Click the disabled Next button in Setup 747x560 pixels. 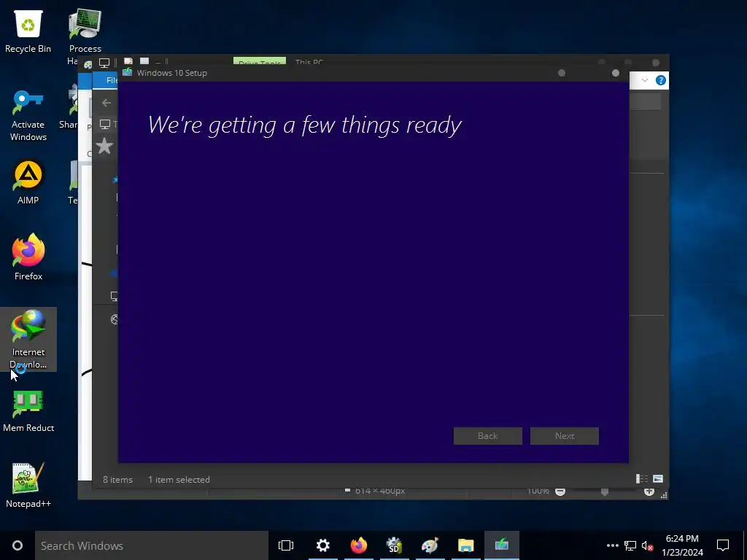tap(565, 436)
